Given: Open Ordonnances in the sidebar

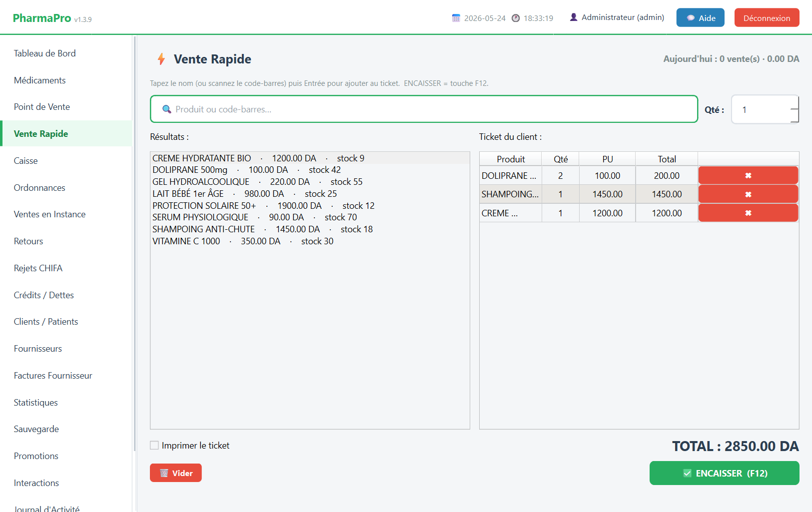Looking at the screenshot, I should [66, 188].
